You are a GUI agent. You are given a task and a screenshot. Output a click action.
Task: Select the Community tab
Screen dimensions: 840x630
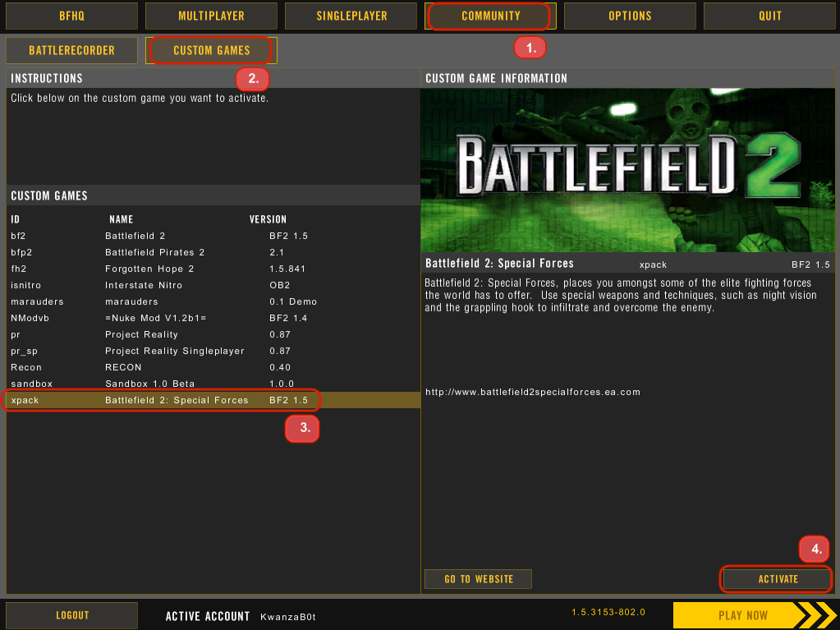click(490, 16)
